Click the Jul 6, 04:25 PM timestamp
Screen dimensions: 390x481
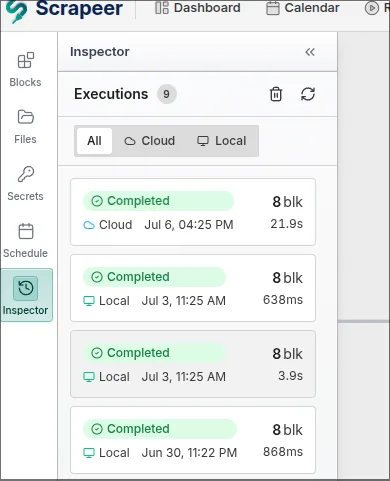189,225
